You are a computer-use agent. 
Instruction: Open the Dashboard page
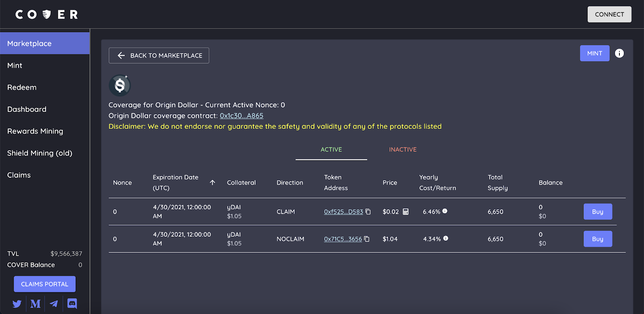coord(45,109)
